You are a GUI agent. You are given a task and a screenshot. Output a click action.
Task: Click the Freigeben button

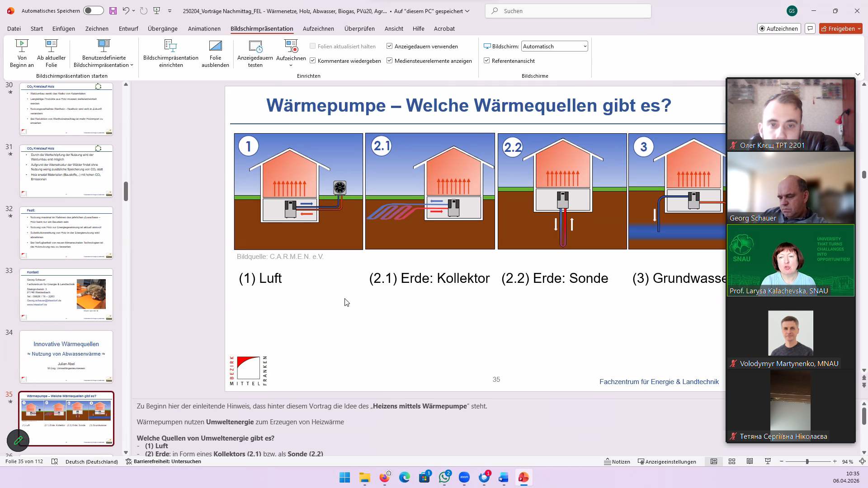tap(839, 28)
